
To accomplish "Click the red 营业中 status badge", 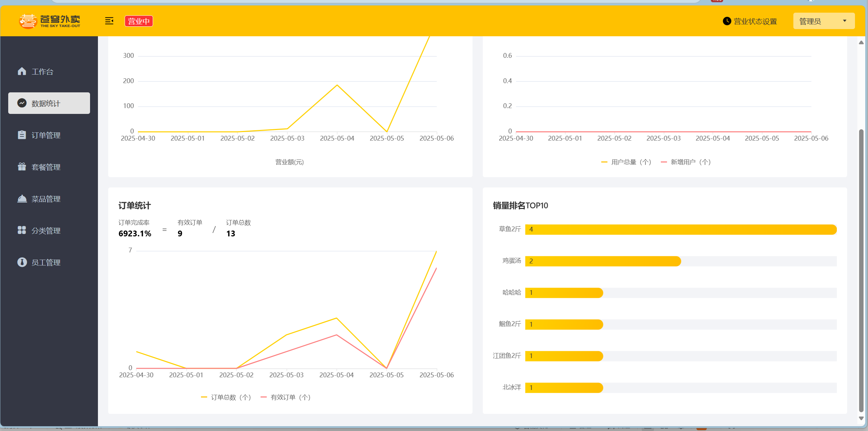I will [x=139, y=21].
